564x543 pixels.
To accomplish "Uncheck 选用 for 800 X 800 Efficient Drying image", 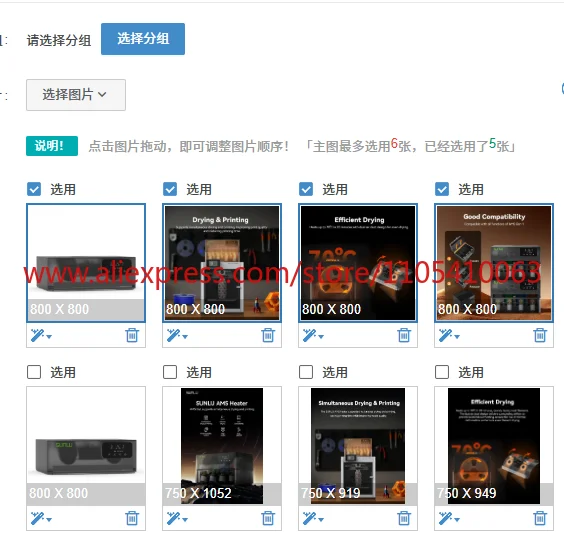I will (306, 189).
